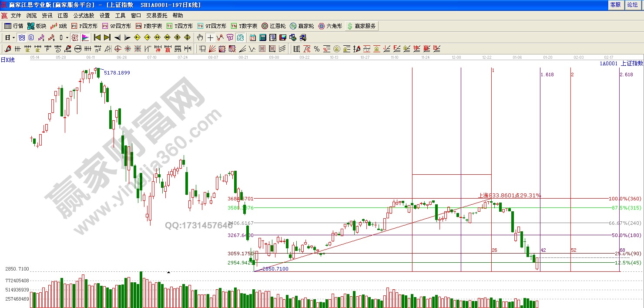The height and width of the screenshot is (308, 644).
Task: Activate the crosshair cursor tool
Action: pyautogui.click(x=210, y=37)
